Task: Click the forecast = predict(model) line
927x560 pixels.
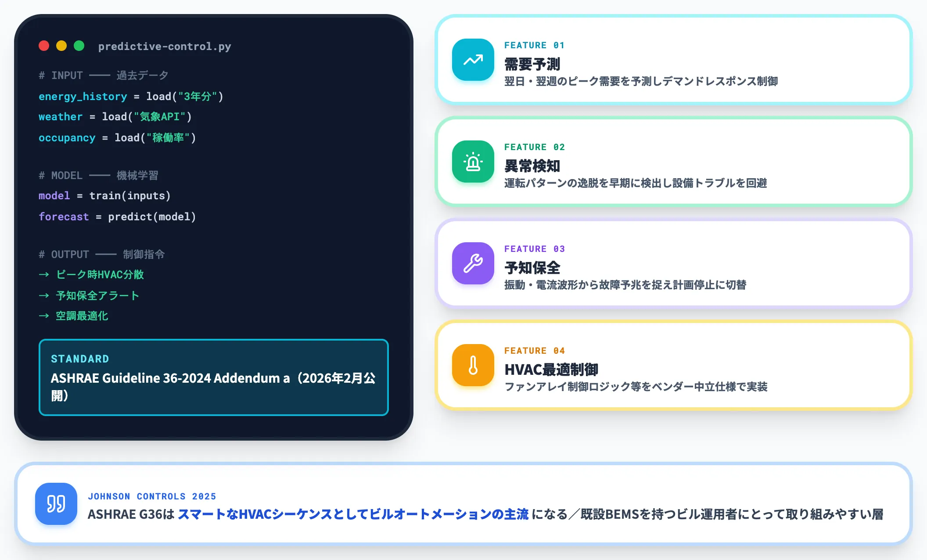Action: 117,217
